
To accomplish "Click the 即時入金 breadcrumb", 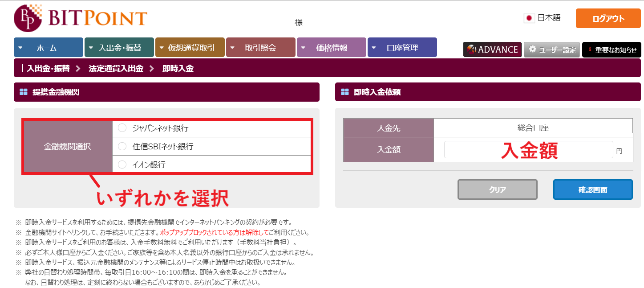I will pos(178,69).
